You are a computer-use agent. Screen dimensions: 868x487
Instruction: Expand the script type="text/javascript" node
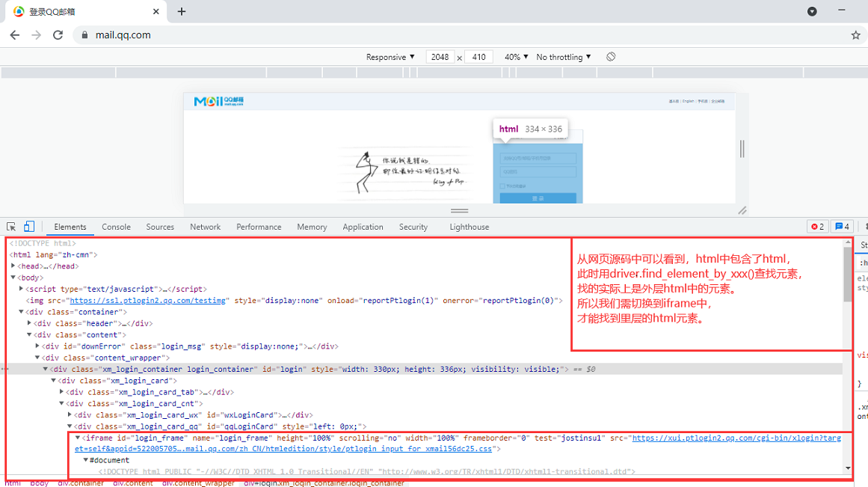click(x=21, y=289)
